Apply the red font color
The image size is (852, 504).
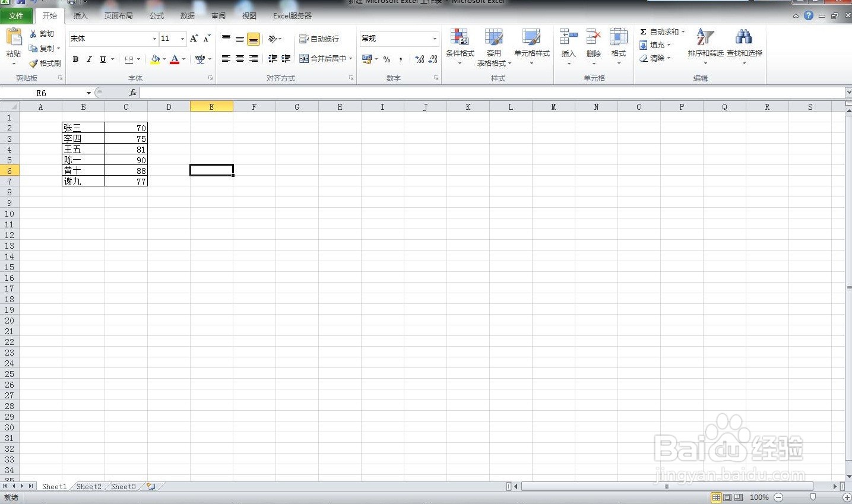pyautogui.click(x=175, y=59)
